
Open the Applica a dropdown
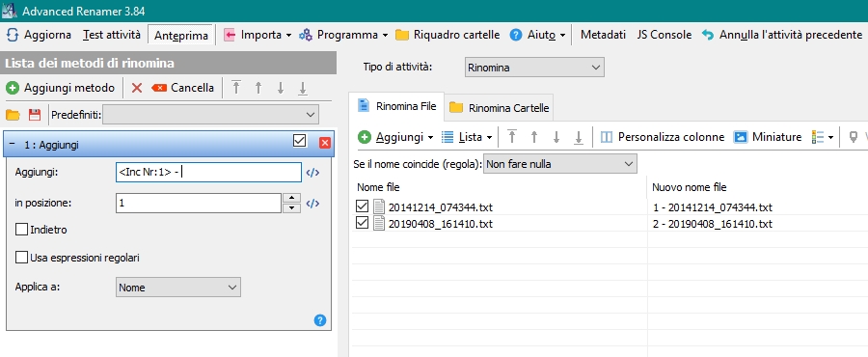click(x=178, y=288)
